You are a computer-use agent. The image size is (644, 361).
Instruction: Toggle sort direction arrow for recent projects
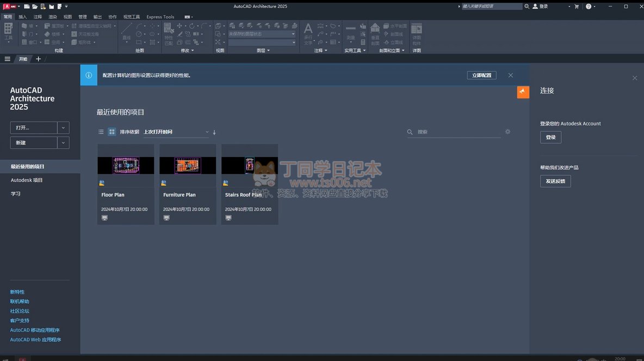click(214, 132)
